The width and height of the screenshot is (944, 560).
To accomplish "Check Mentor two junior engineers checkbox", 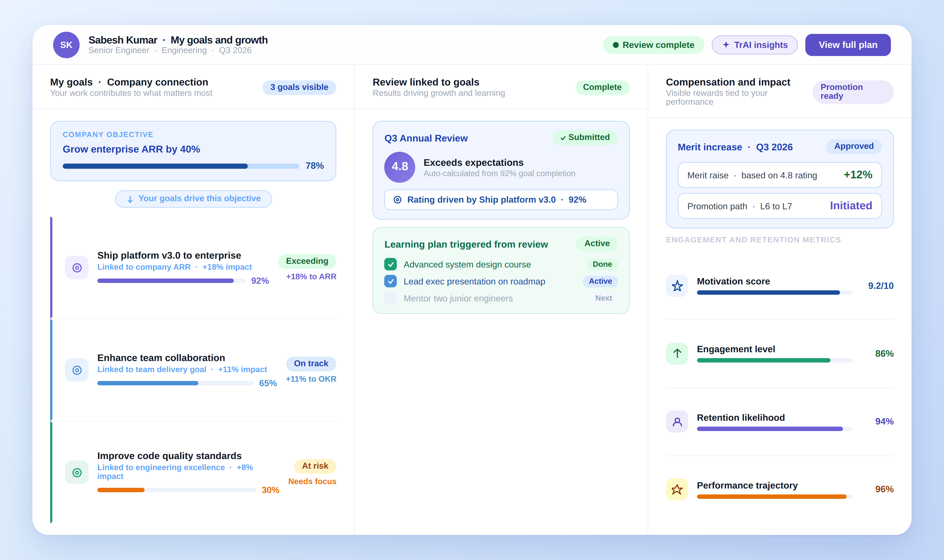I will [x=390, y=298].
